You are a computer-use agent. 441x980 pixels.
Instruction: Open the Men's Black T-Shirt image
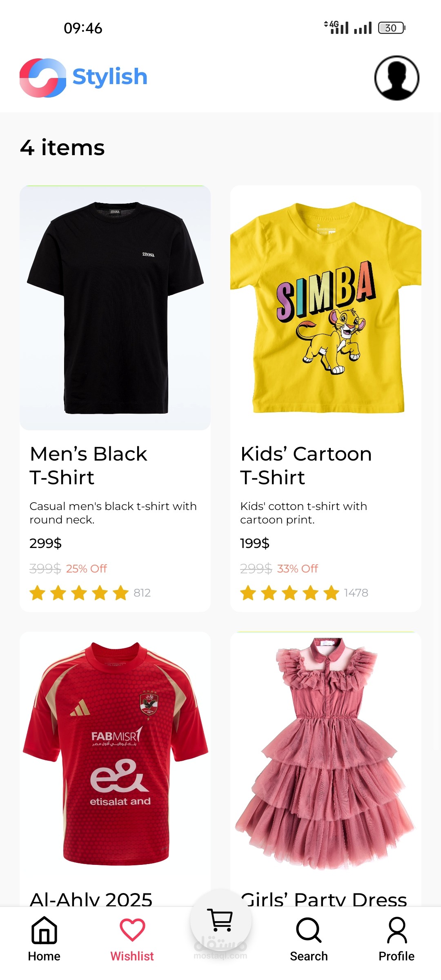click(115, 308)
